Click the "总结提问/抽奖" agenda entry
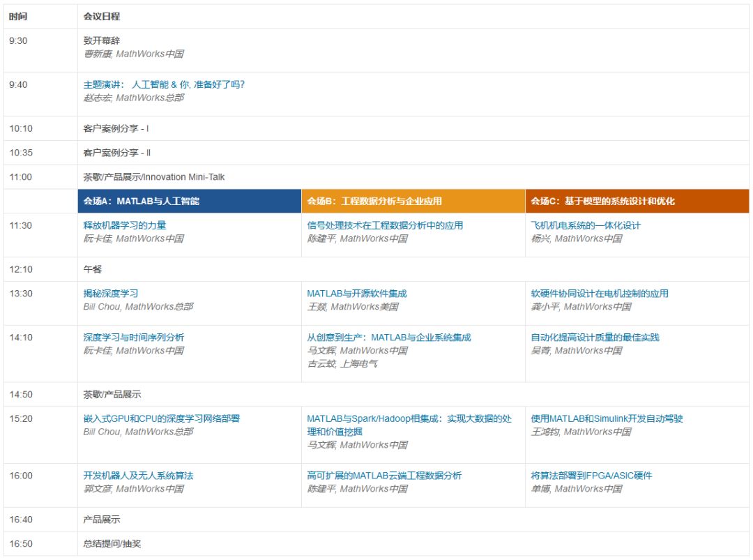Image resolution: width=753 pixels, height=560 pixels. (x=112, y=544)
